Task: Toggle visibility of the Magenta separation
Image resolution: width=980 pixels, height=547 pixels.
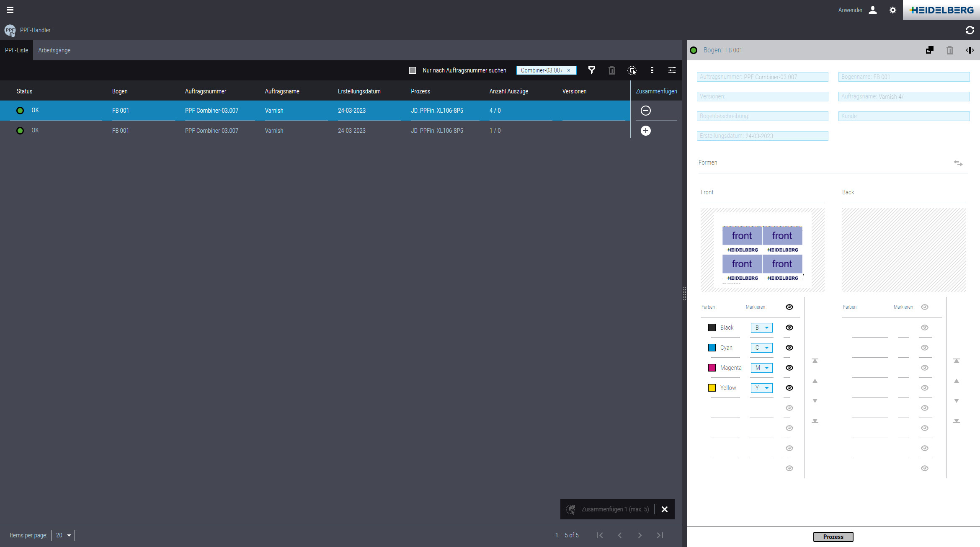Action: pyautogui.click(x=789, y=368)
